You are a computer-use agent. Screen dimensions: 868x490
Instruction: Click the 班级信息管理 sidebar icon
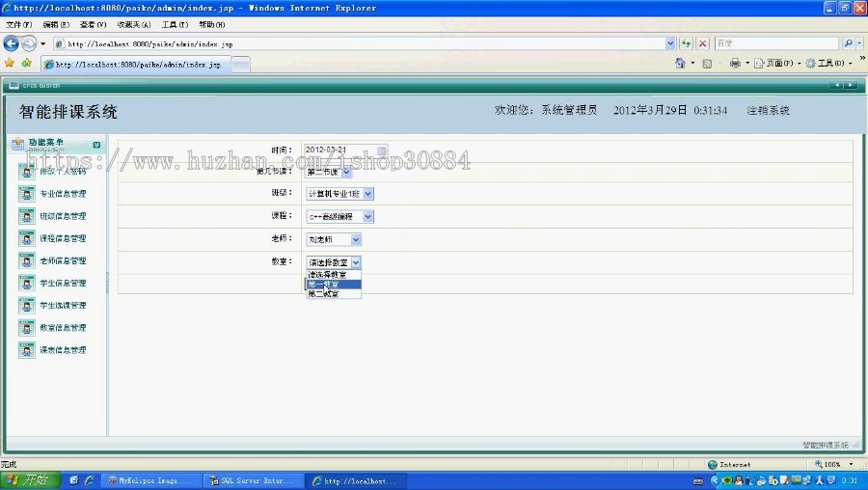(x=27, y=216)
